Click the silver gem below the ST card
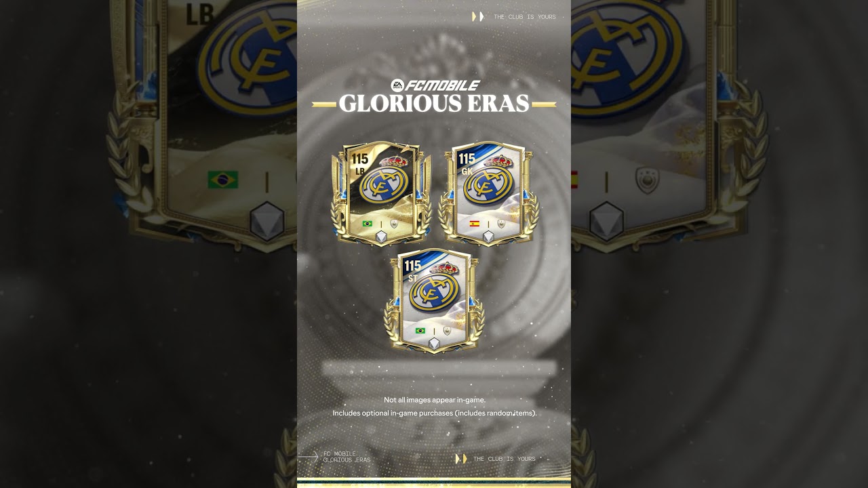 click(435, 344)
